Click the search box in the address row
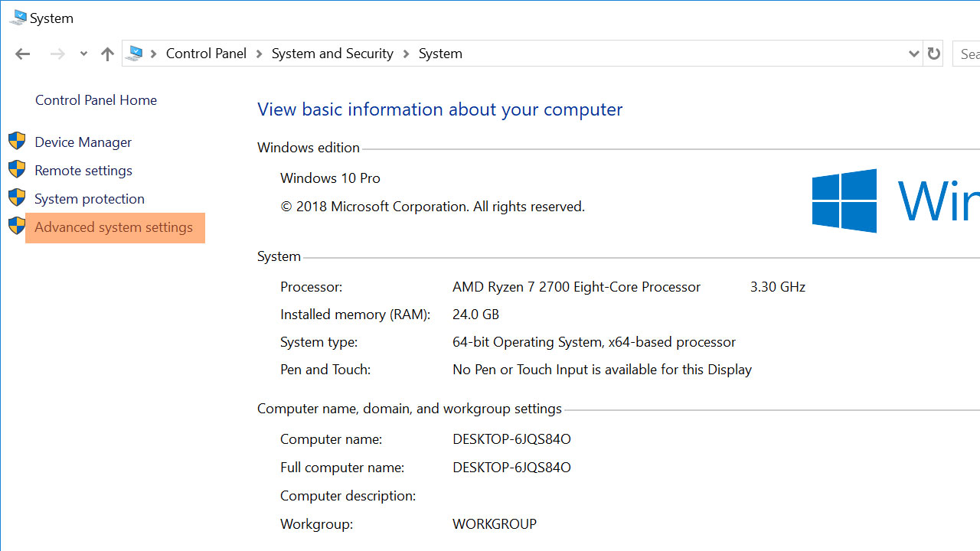This screenshot has width=980, height=551. 968,54
